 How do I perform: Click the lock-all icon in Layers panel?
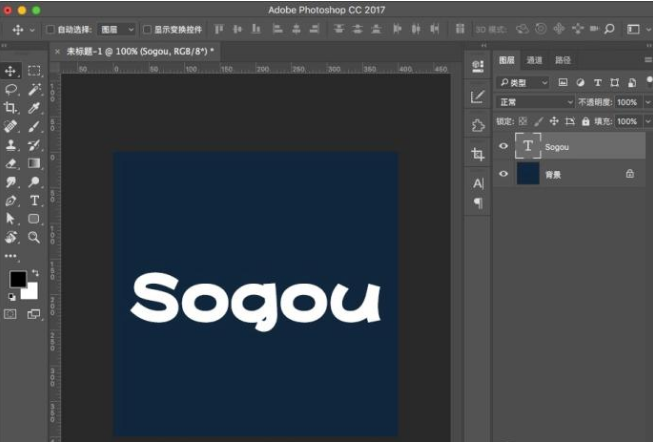587,121
